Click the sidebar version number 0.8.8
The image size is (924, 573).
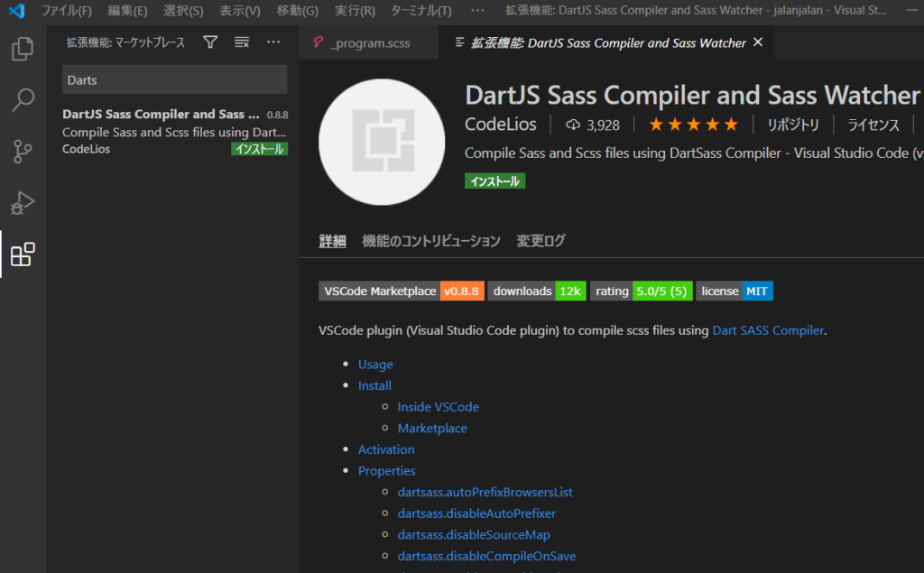pos(277,115)
